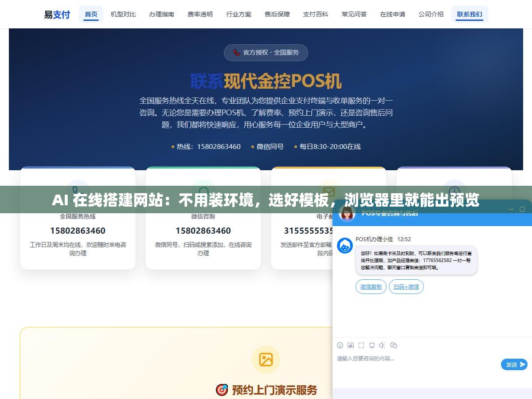Click the number under 微信咨询 card
Image resolution: width=532 pixels, height=399 pixels.
[x=203, y=231]
